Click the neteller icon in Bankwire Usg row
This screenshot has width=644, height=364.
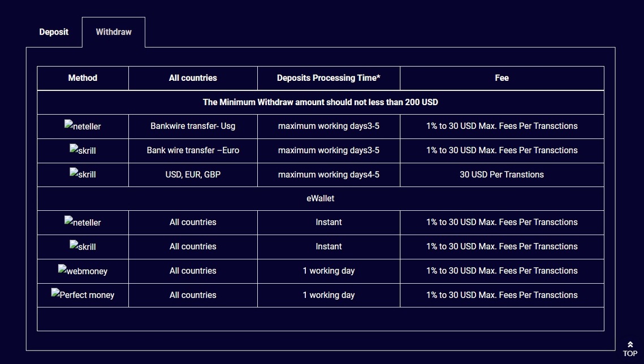click(x=83, y=125)
